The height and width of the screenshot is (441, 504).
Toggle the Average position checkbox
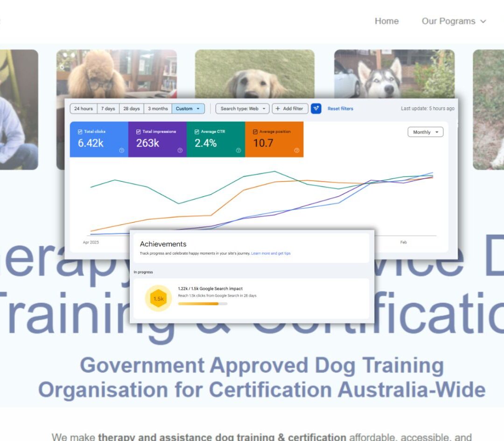click(x=255, y=132)
